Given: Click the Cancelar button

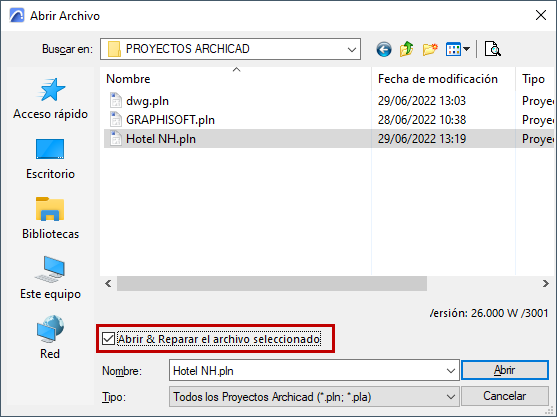Looking at the screenshot, I should coord(504,396).
